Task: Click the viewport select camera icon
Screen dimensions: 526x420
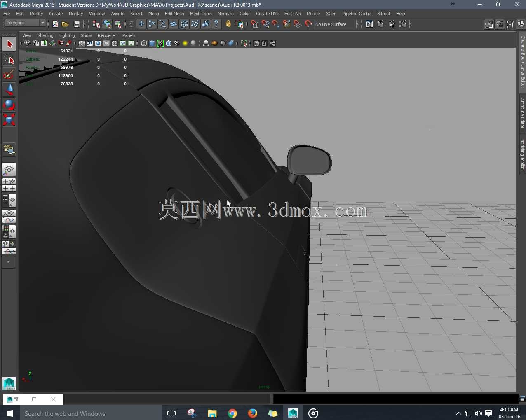Action: (x=27, y=43)
